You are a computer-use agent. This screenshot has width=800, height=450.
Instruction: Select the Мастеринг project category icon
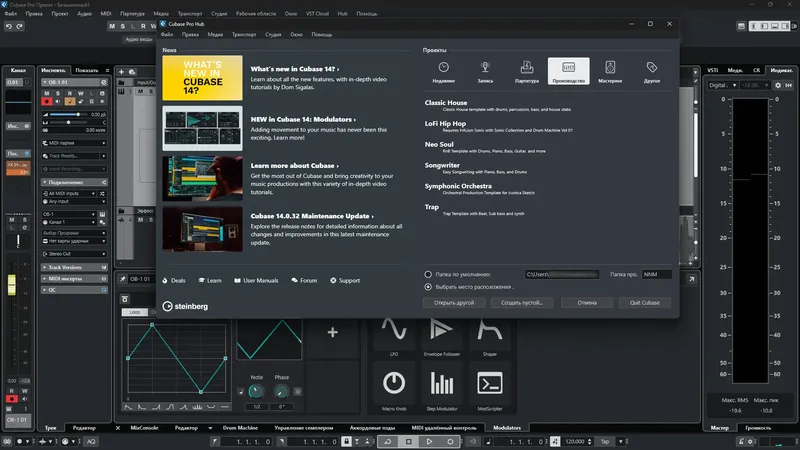pos(610,71)
